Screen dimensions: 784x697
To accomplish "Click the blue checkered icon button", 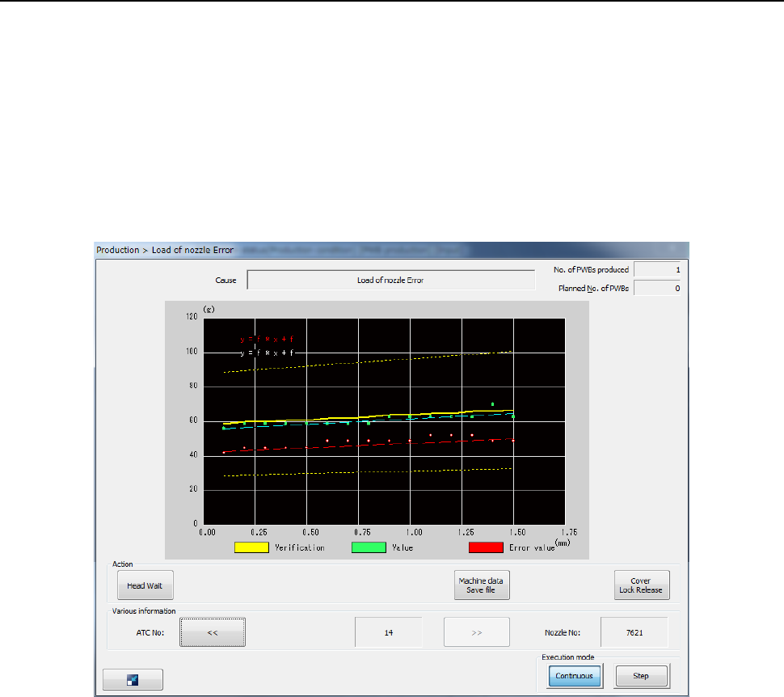I will point(133,679).
